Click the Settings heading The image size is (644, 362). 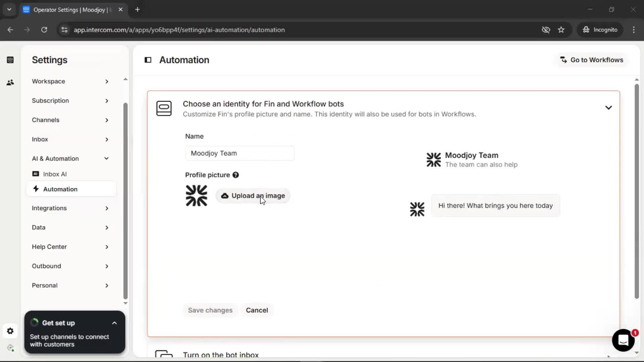coord(50,60)
